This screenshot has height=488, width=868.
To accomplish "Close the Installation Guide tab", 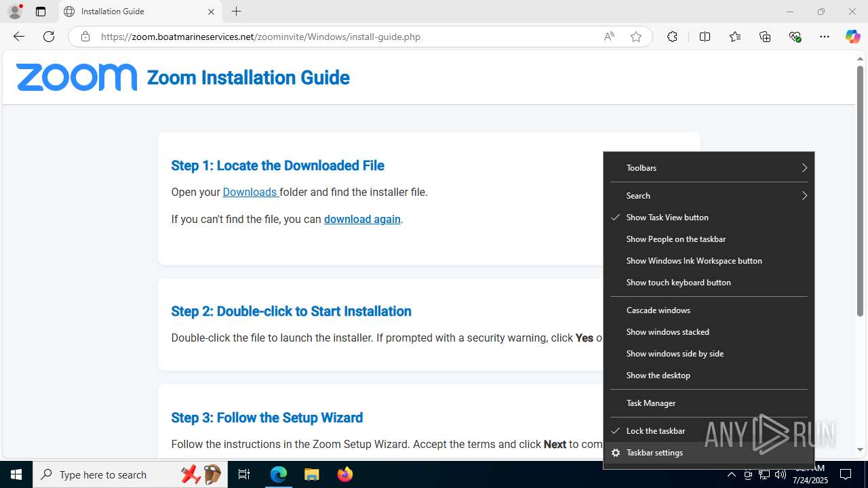I will click(211, 12).
